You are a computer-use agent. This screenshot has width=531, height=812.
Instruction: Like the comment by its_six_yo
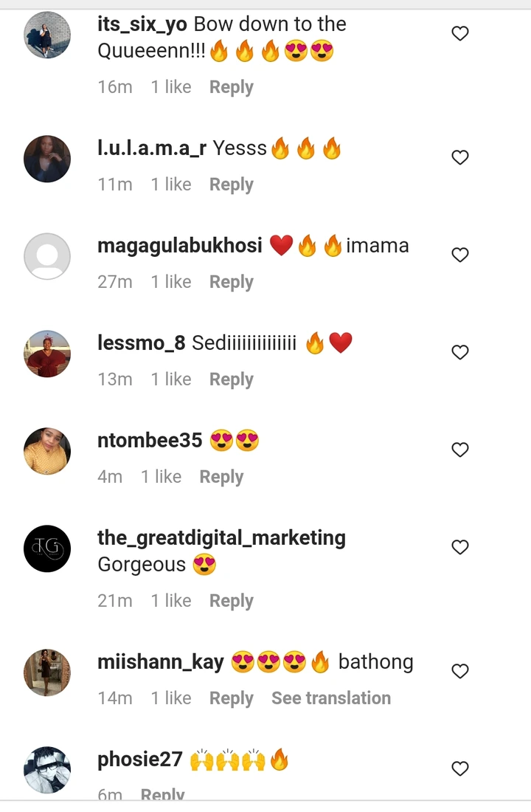[x=460, y=33]
